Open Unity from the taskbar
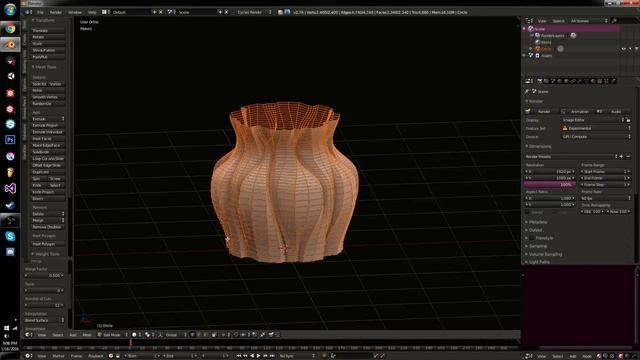Viewport: 640px width, 360px height. click(x=10, y=76)
